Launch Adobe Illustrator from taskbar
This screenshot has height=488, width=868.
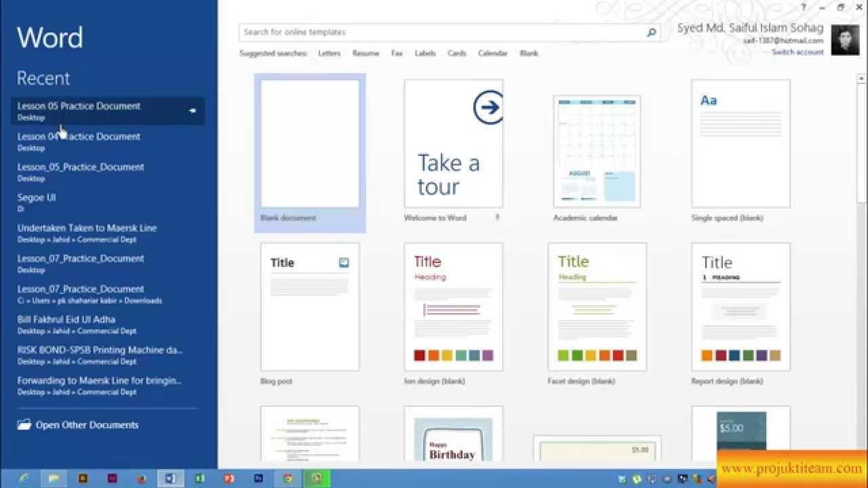click(x=83, y=478)
